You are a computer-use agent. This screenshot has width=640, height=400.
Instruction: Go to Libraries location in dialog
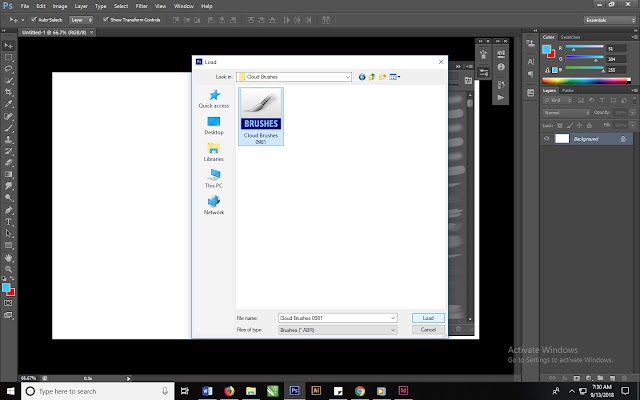214,152
